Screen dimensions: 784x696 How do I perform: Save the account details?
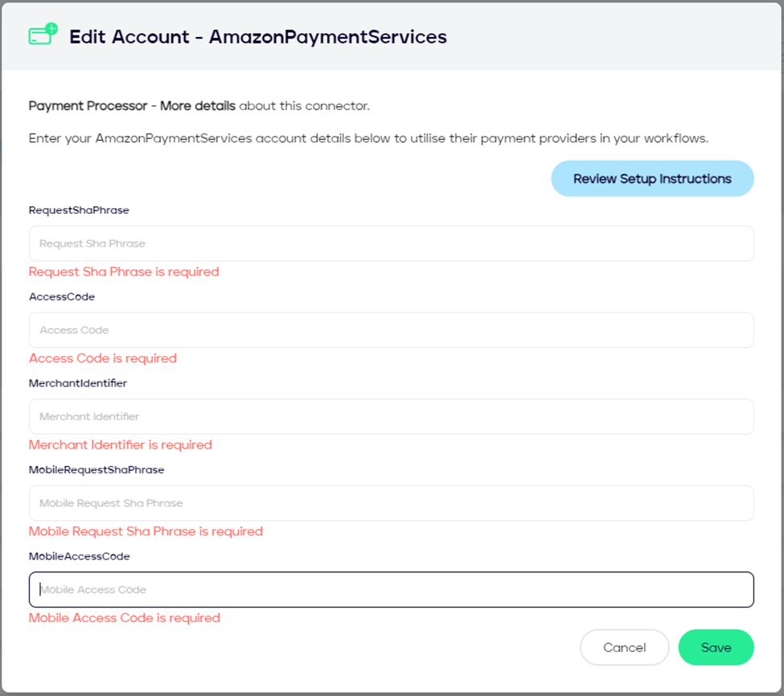(716, 648)
